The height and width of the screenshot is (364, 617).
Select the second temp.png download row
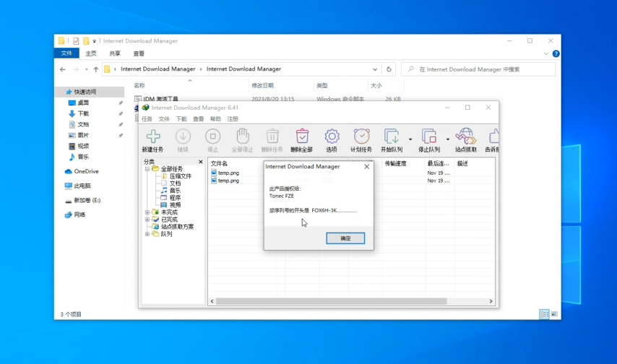click(x=228, y=181)
